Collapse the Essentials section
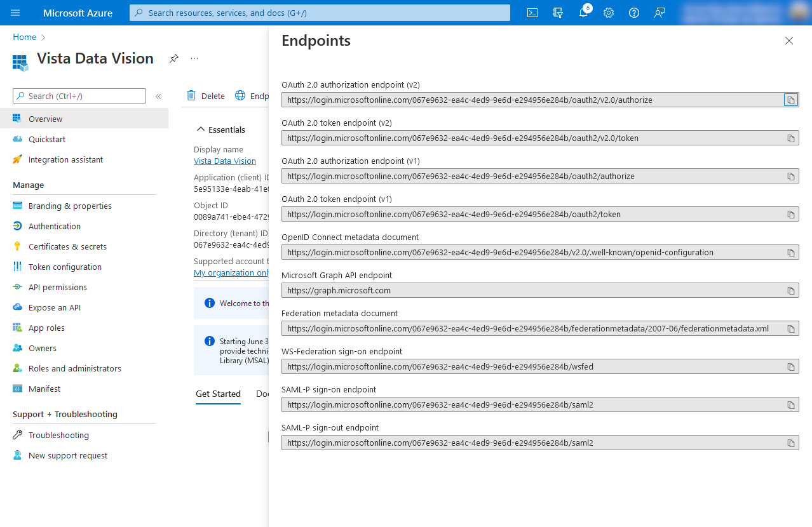This screenshot has width=812, height=527. point(220,130)
